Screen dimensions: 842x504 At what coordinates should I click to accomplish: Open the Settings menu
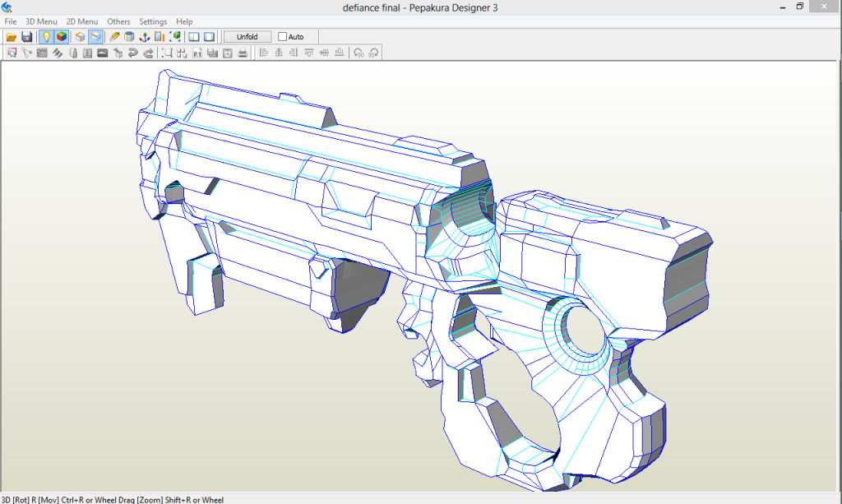[x=152, y=21]
